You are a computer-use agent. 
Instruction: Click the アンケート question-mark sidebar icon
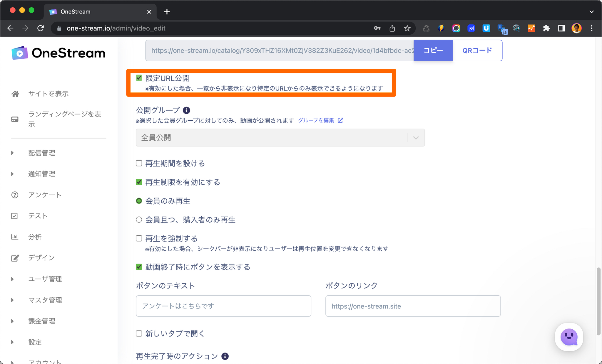[15, 195]
